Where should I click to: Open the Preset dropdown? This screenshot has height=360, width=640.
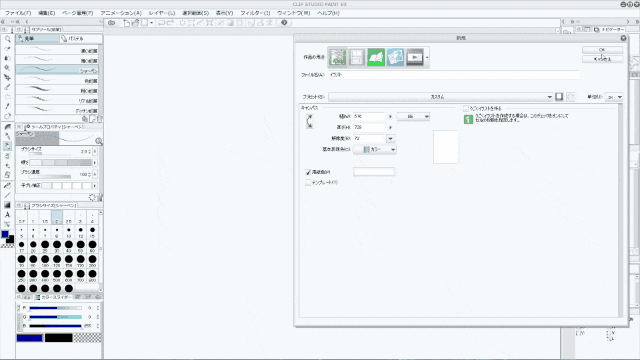(x=441, y=97)
